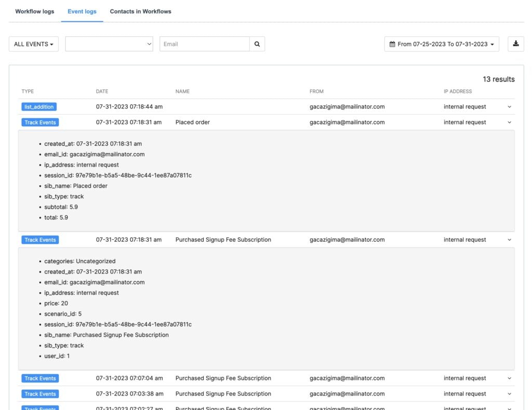Collapse the Placed order row chevron
532x410 pixels.
click(509, 122)
